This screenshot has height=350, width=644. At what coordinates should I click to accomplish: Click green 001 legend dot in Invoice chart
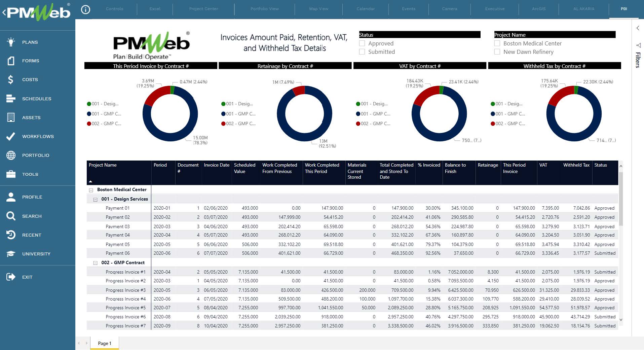pos(89,104)
